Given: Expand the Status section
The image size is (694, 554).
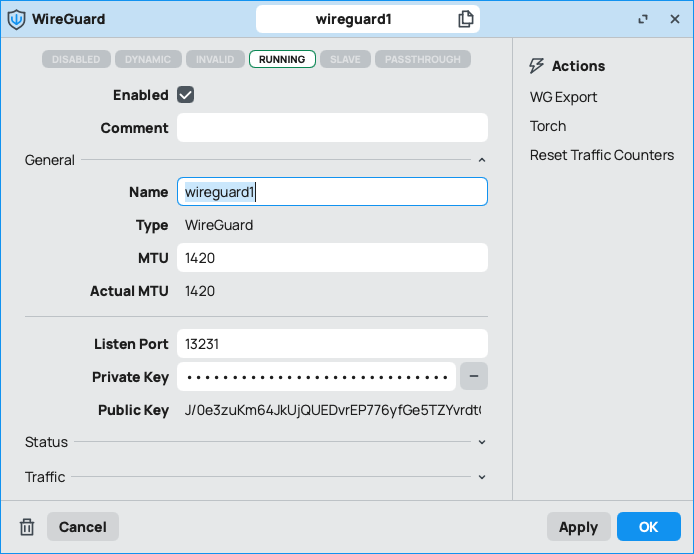Looking at the screenshot, I should click(482, 442).
